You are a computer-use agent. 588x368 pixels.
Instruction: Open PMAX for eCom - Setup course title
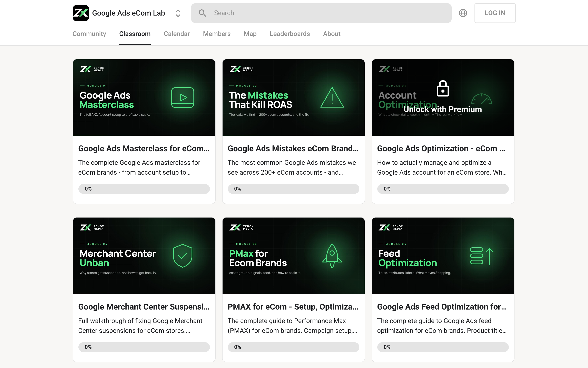[x=293, y=307]
